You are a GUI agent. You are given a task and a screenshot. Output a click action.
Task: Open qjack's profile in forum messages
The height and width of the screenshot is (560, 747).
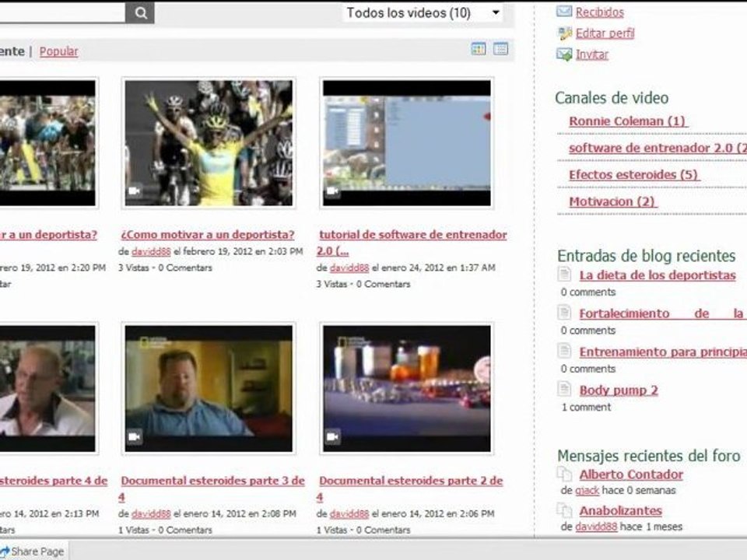tap(587, 491)
